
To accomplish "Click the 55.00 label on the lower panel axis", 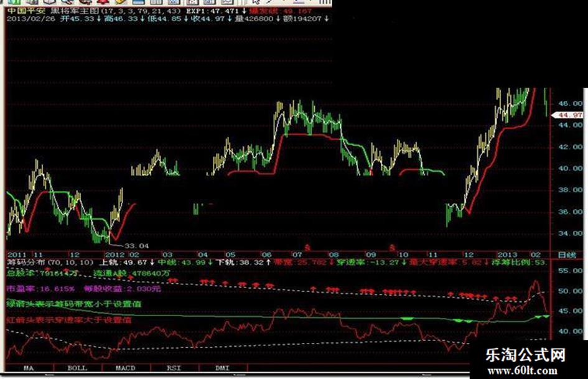I will point(571,270).
